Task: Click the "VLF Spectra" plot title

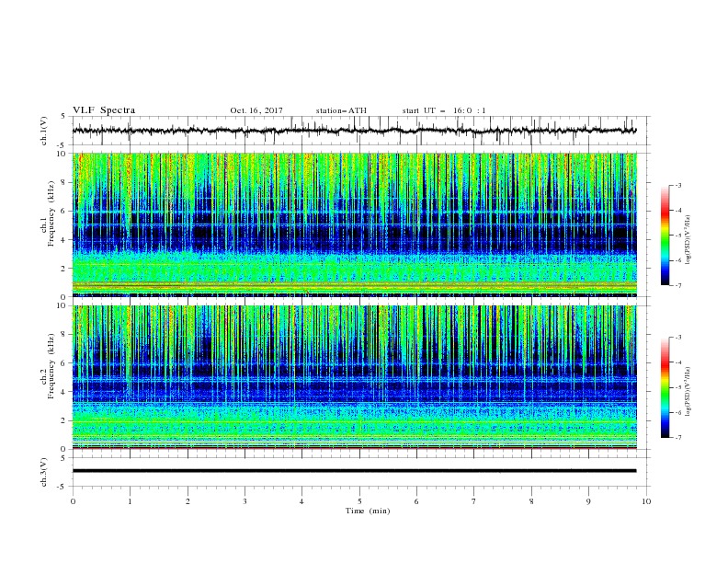Action: coord(104,110)
